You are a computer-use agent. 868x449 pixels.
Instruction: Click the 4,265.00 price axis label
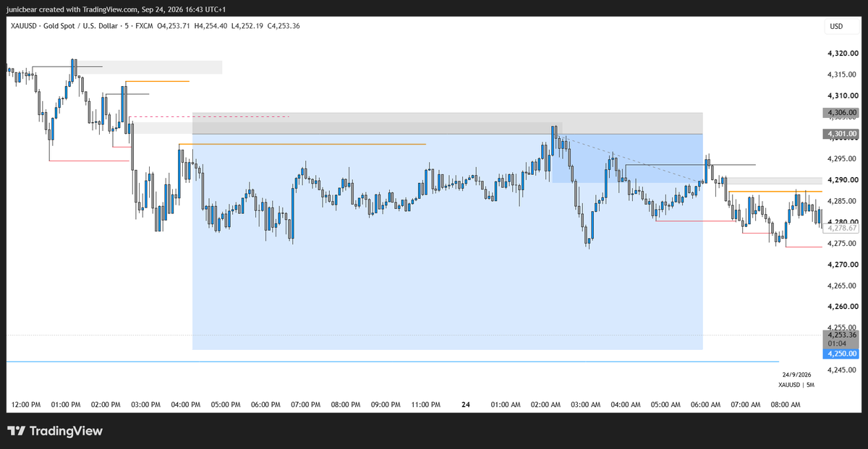coord(842,286)
